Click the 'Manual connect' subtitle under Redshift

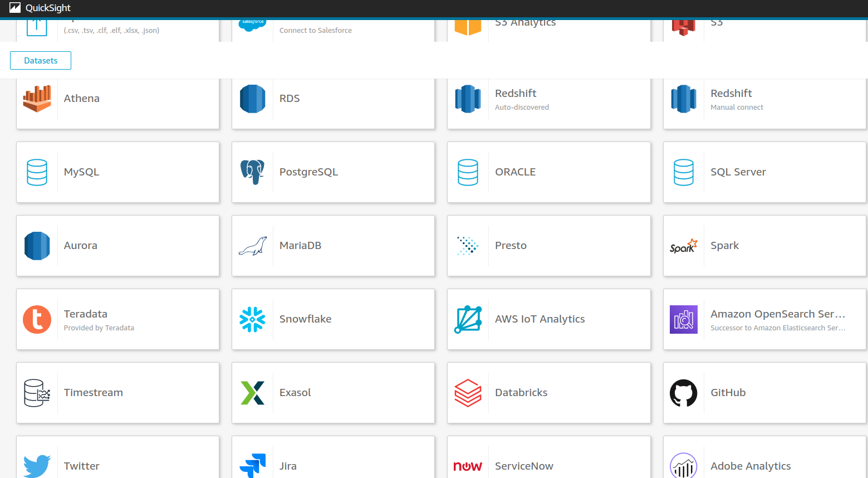point(737,108)
